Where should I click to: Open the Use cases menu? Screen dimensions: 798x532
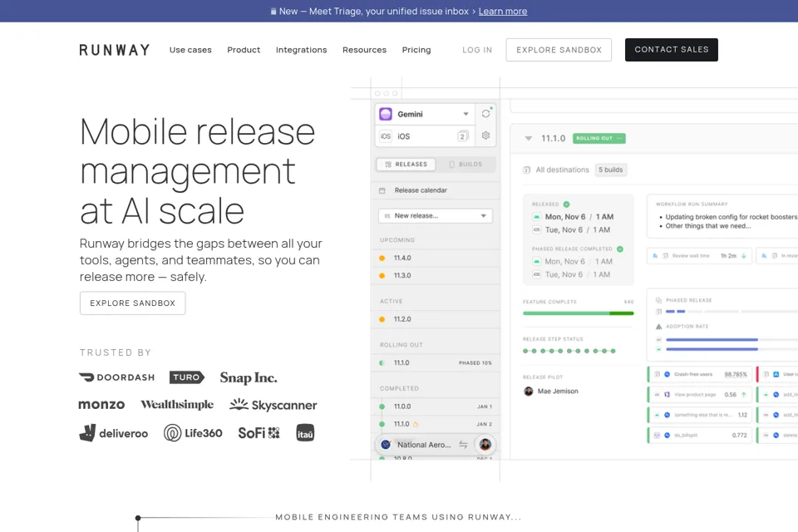click(x=190, y=50)
